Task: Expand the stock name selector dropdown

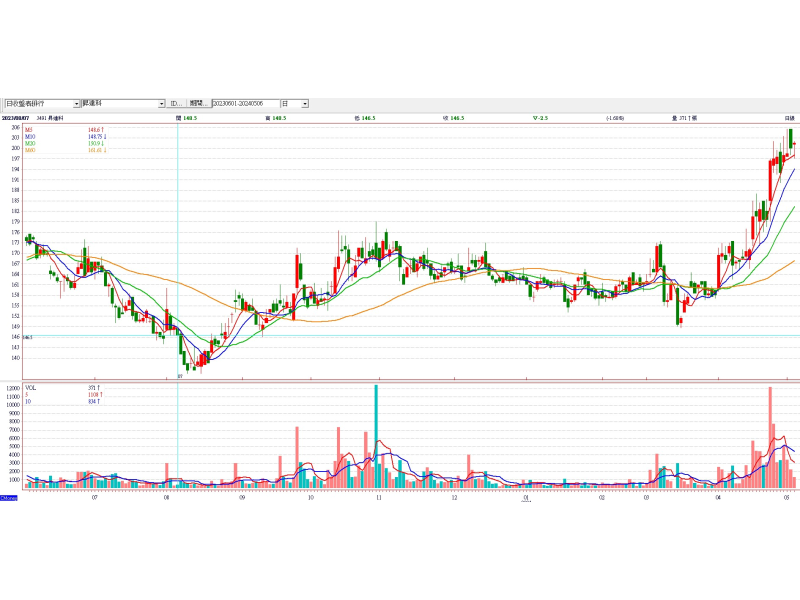Action: tap(161, 103)
